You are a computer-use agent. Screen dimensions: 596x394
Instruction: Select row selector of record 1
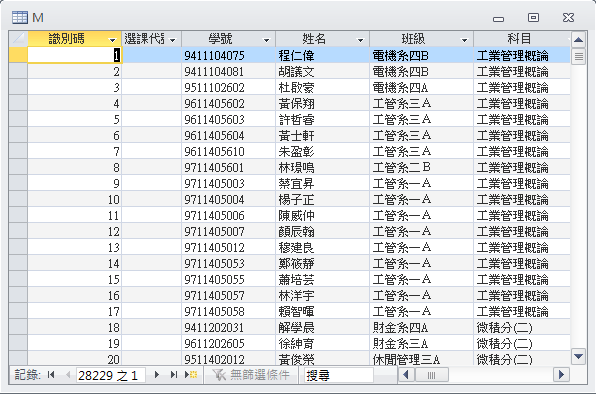pos(18,55)
